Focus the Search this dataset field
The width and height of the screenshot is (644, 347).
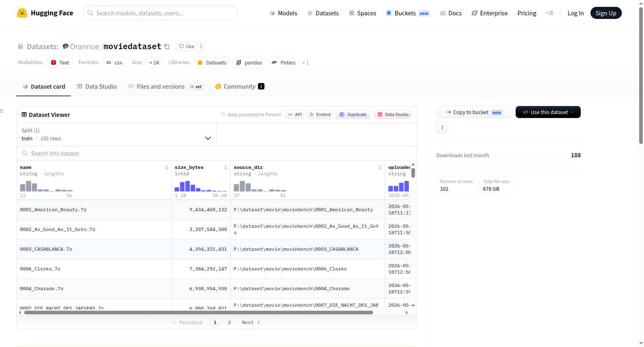(217, 154)
